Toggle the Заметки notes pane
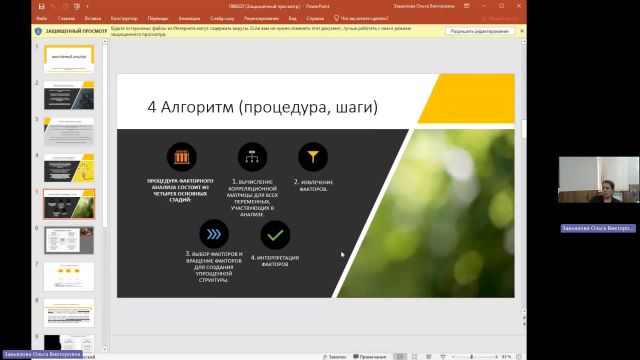The image size is (640, 360). [335, 357]
